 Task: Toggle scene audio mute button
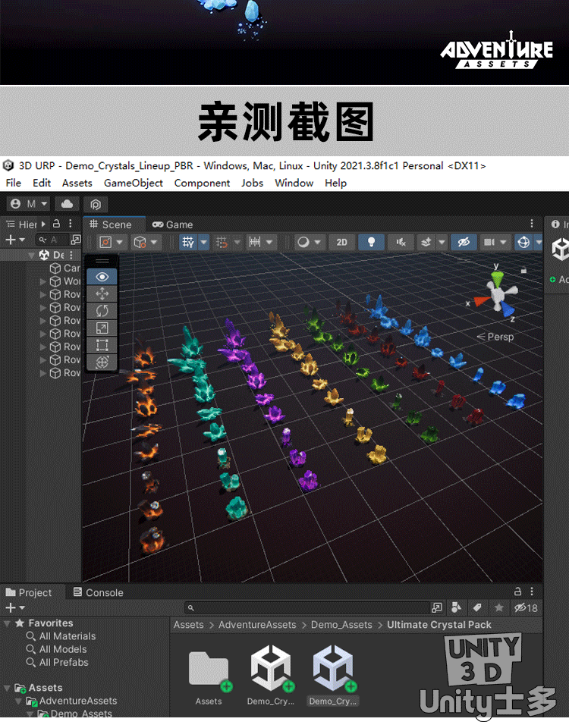tap(401, 242)
